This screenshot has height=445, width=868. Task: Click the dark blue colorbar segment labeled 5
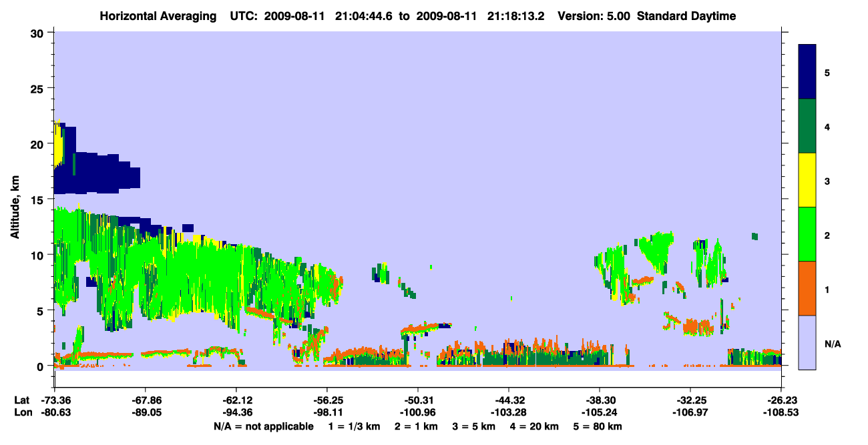click(x=807, y=71)
